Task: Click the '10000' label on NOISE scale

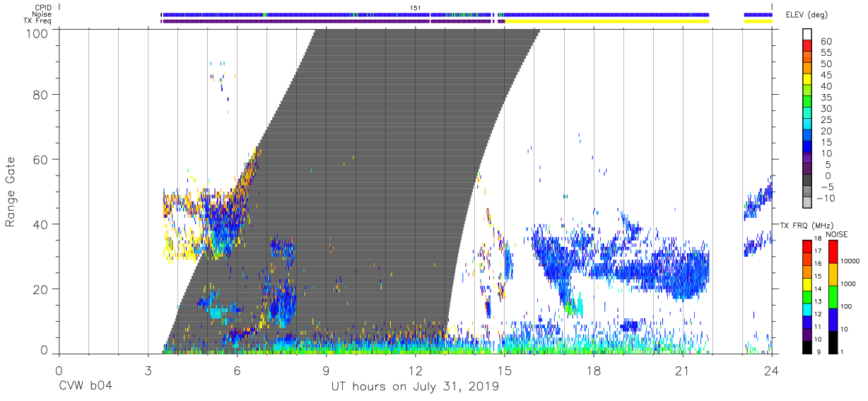Action: 852,262
